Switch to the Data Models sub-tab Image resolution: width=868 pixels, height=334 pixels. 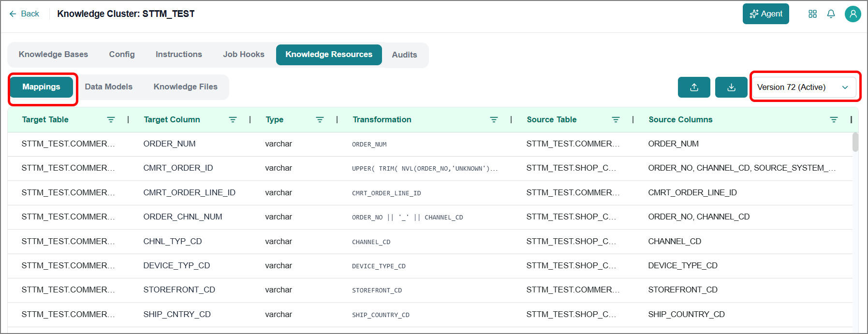pos(109,87)
